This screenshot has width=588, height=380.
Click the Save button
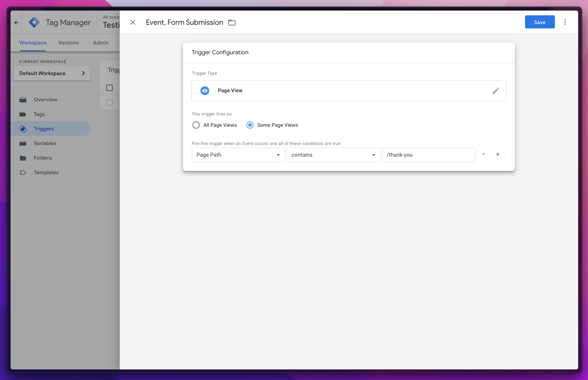(540, 22)
